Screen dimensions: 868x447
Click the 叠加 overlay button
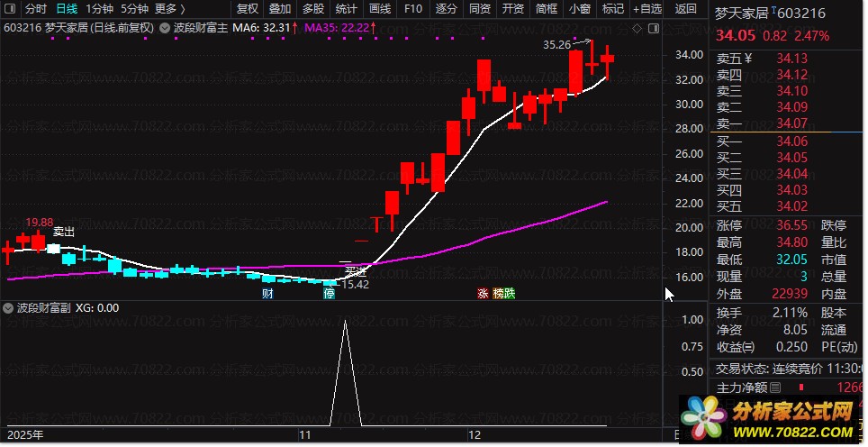pos(280,9)
